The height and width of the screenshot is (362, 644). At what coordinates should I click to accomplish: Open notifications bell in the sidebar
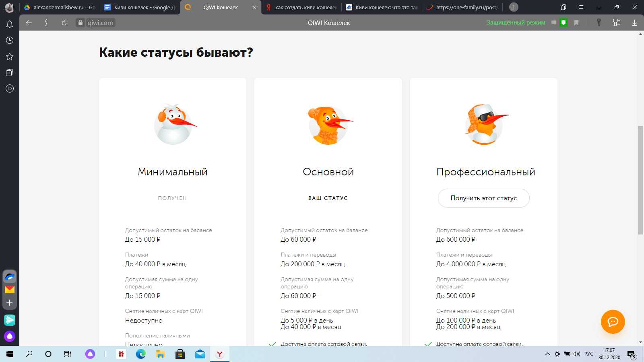click(x=10, y=25)
